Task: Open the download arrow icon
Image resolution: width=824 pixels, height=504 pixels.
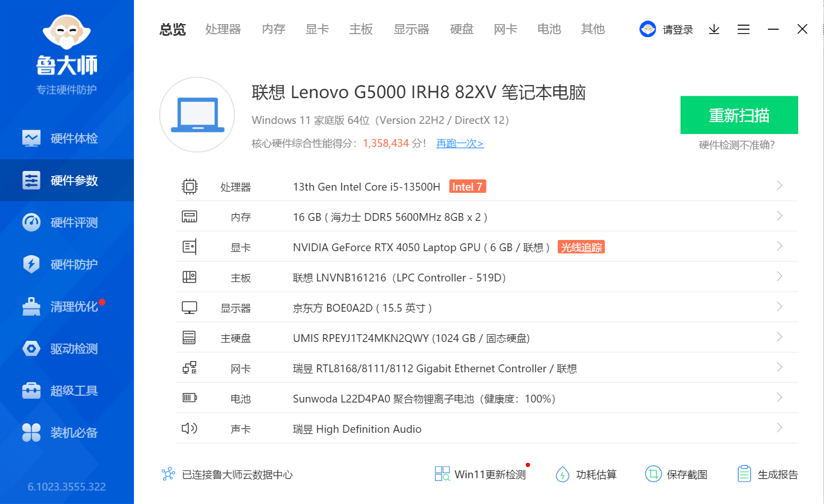Action: [x=714, y=29]
